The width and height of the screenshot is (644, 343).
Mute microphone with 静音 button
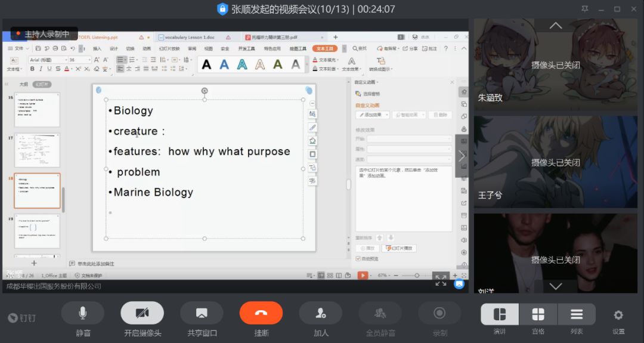click(x=82, y=313)
